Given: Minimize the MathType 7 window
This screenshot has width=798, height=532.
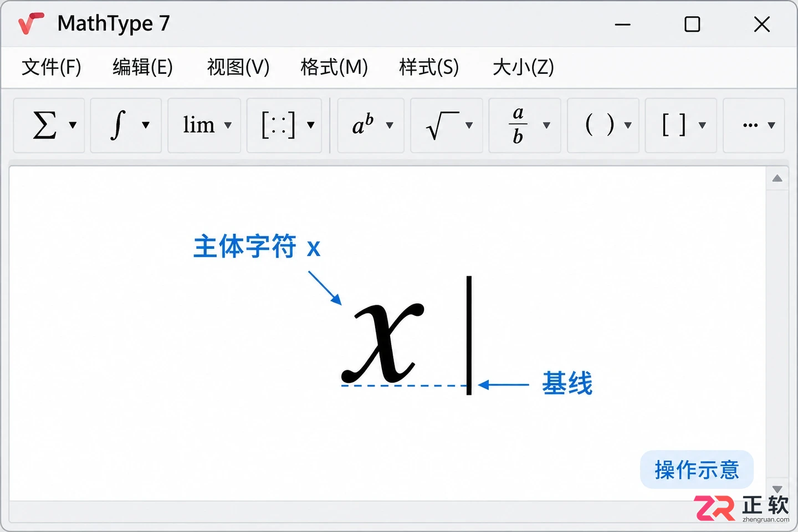Looking at the screenshot, I should click(x=623, y=24).
